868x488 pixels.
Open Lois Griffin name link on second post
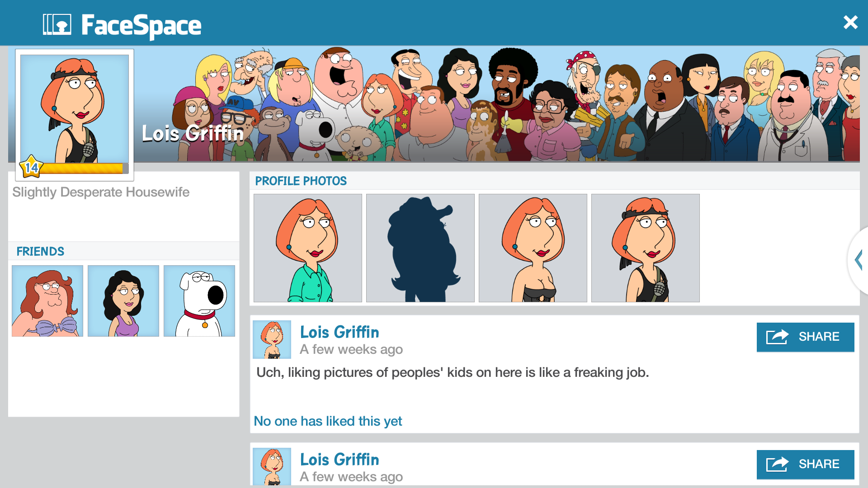[340, 460]
